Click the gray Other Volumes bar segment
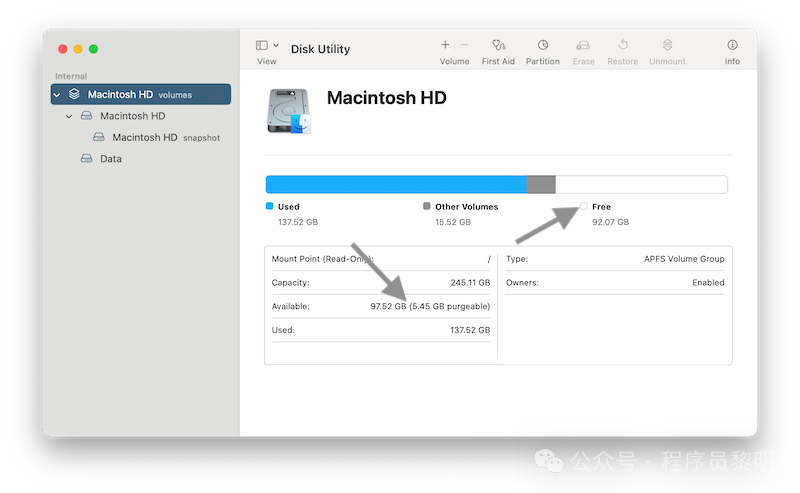The image size is (800, 493). [x=541, y=184]
